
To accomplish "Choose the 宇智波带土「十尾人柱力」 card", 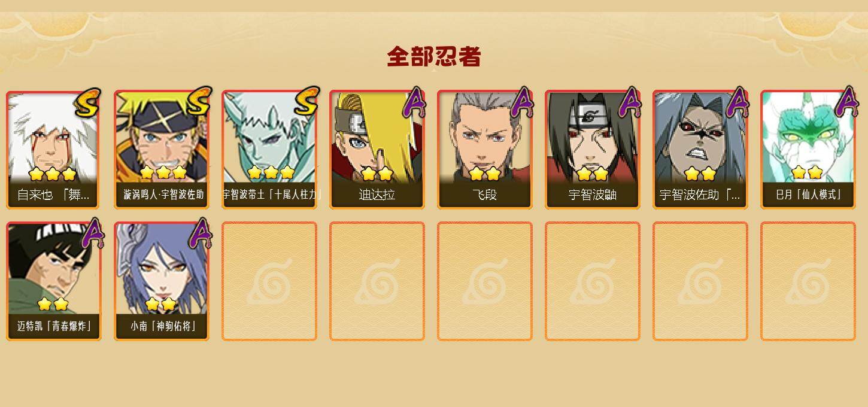I will [269, 150].
